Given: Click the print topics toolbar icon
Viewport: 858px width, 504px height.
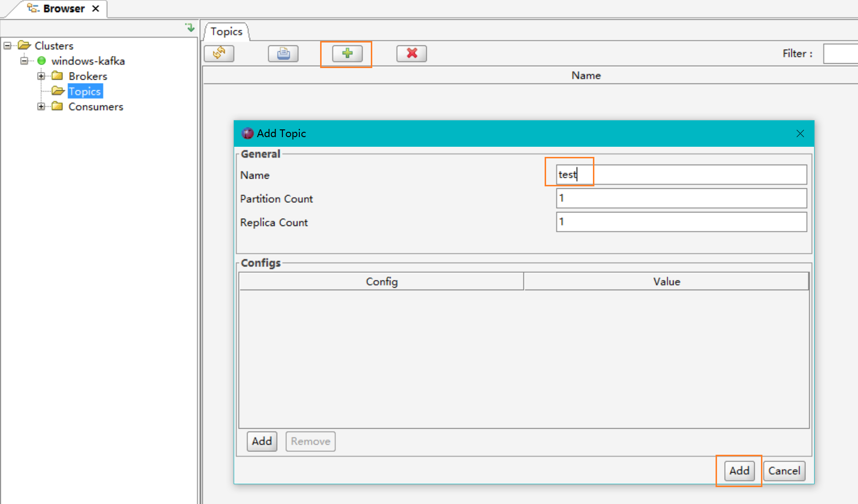Looking at the screenshot, I should coord(283,53).
